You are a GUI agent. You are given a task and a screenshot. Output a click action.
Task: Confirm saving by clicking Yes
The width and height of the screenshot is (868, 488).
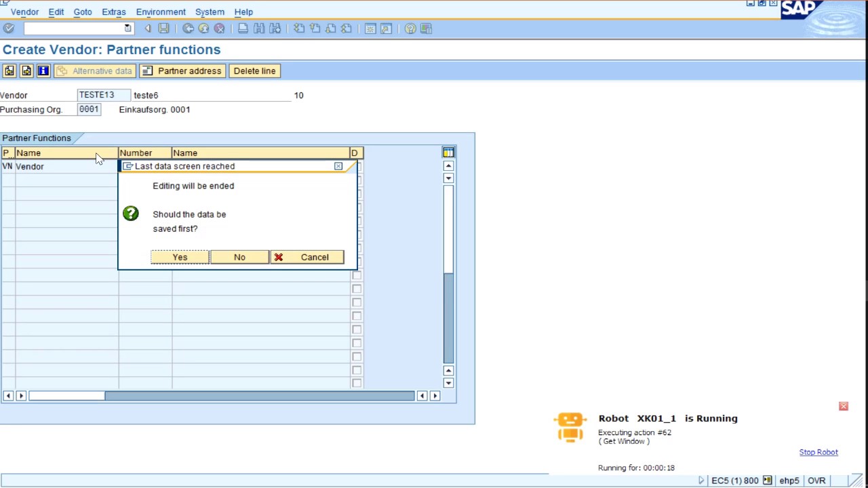tap(180, 257)
